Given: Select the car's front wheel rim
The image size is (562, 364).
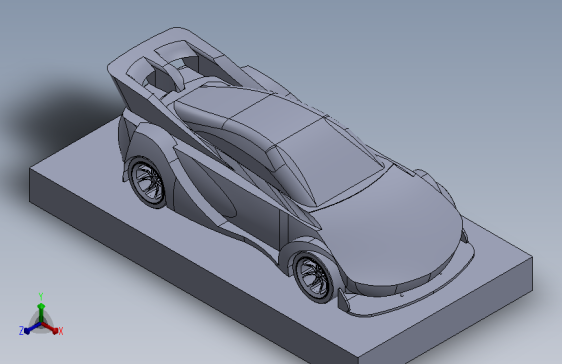Looking at the screenshot, I should 313,278.
